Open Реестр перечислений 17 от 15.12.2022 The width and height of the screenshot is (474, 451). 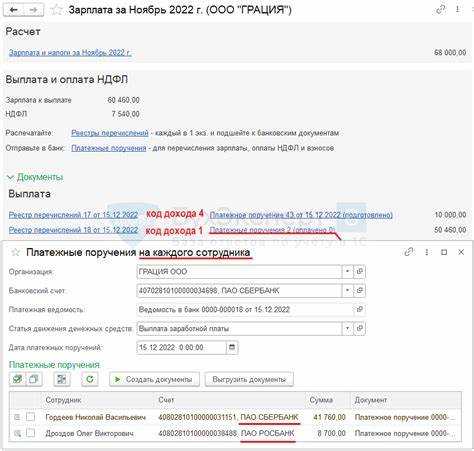tap(73, 215)
